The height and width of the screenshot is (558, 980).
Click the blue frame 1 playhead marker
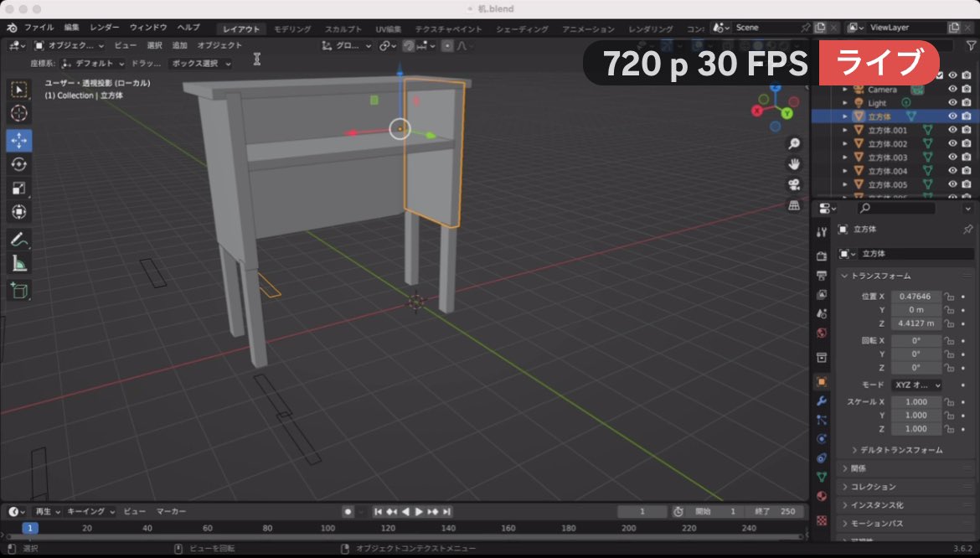29,528
